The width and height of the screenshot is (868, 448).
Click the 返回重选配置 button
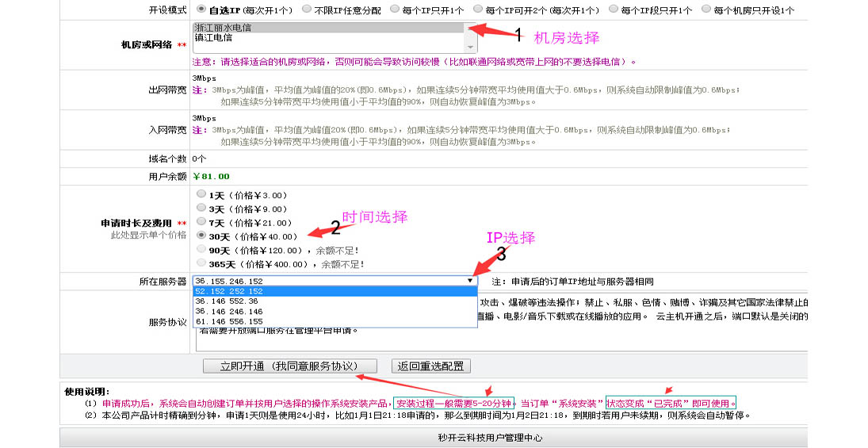coord(431,366)
